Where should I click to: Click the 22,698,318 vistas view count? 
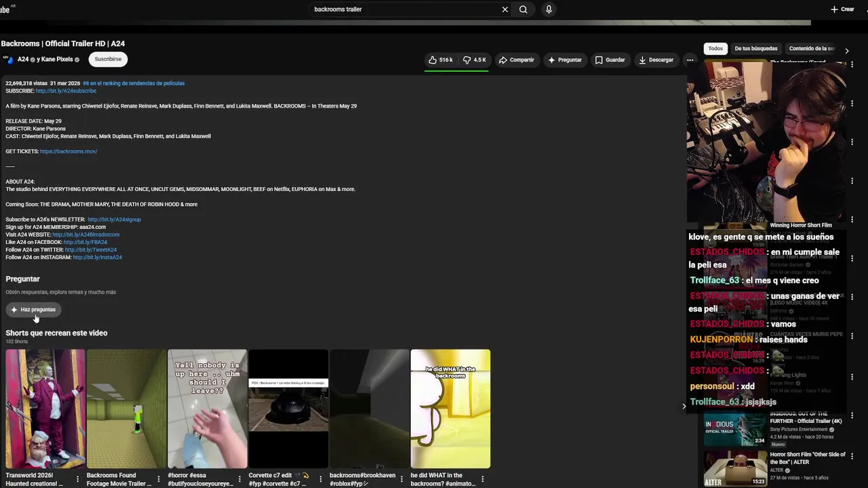(x=26, y=83)
